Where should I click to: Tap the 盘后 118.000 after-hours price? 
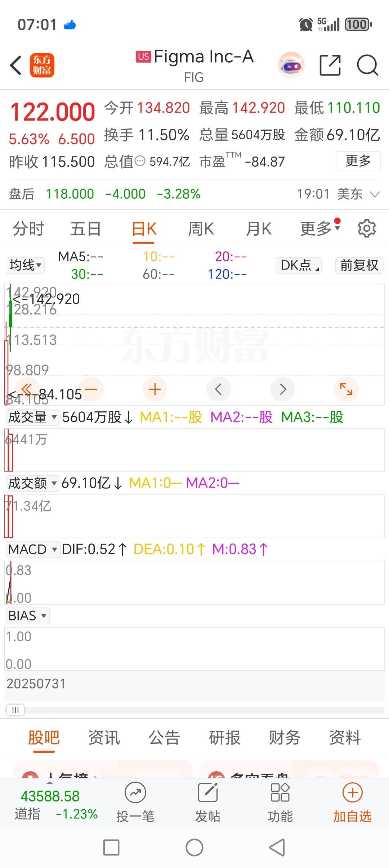[x=70, y=194]
